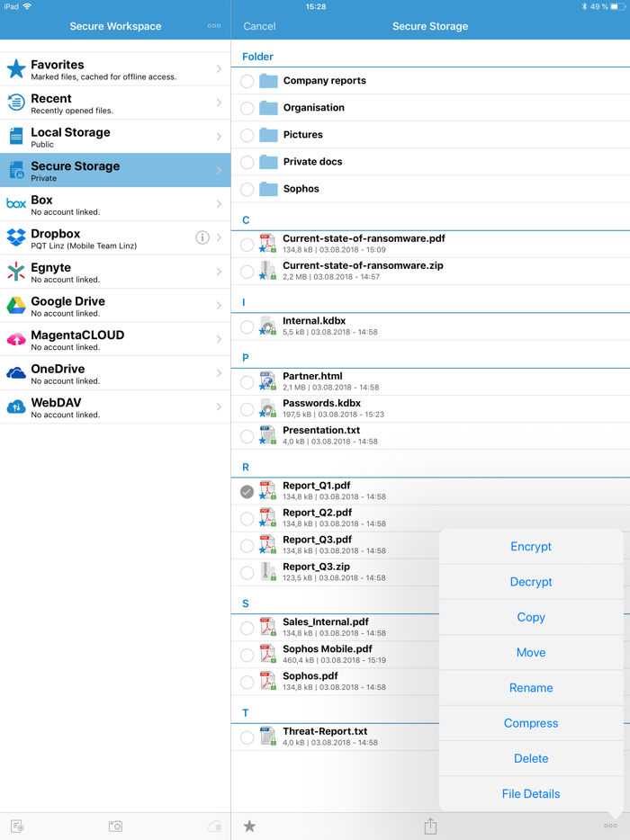Cancel the file selection mode
Image resolution: width=630 pixels, height=840 pixels.
(x=259, y=26)
